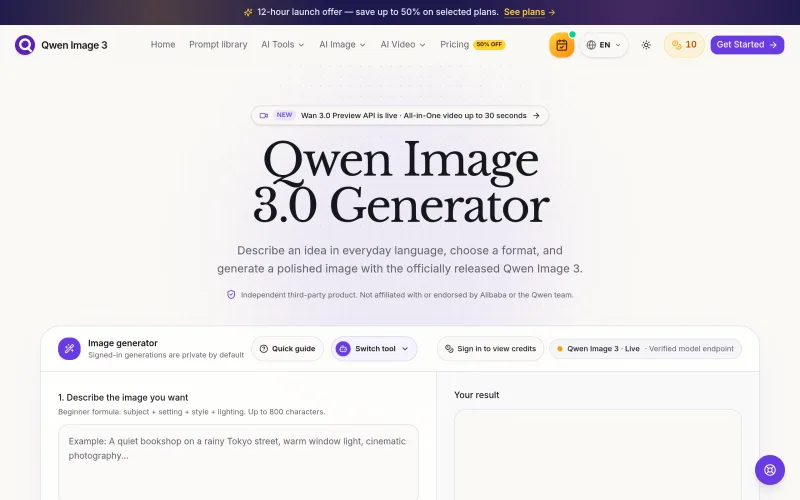The height and width of the screenshot is (500, 800).
Task: Click the Qwen Image 3 Live status badge
Action: coord(645,349)
